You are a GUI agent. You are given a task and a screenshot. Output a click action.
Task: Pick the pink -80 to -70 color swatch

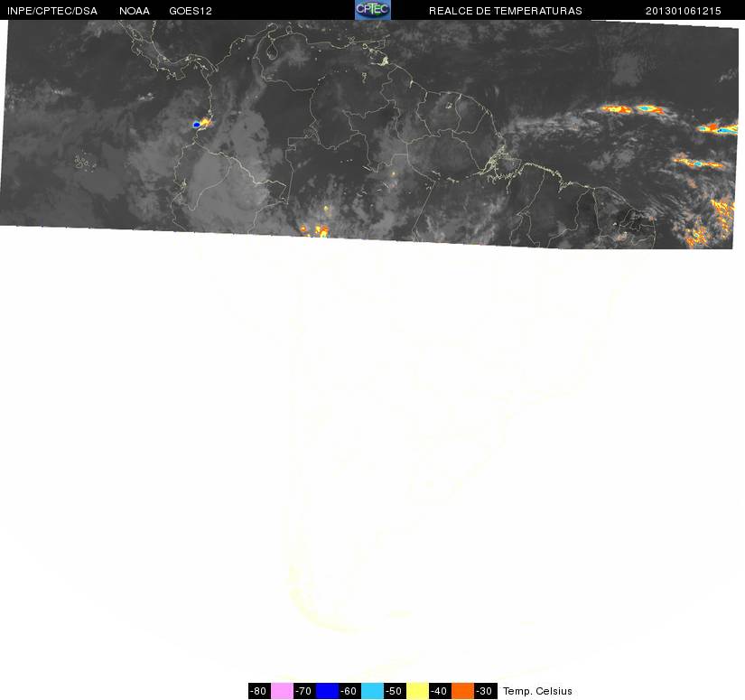click(282, 691)
